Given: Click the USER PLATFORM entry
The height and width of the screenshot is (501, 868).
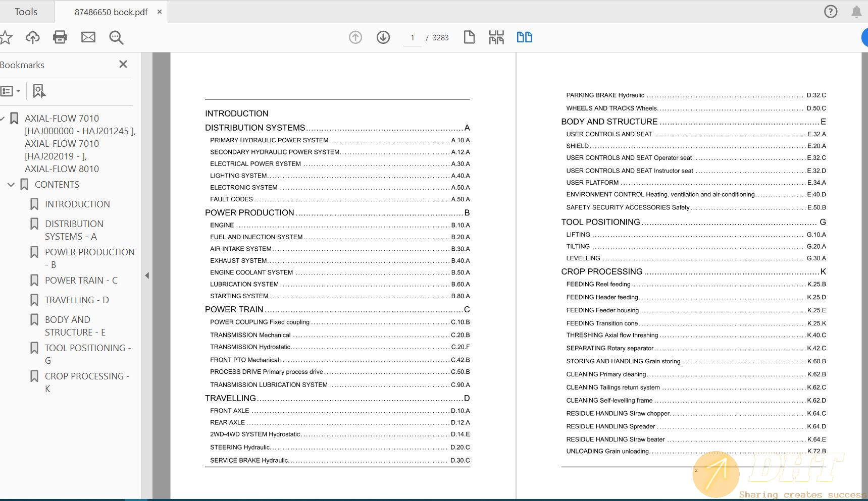Looking at the screenshot, I should [x=696, y=183].
